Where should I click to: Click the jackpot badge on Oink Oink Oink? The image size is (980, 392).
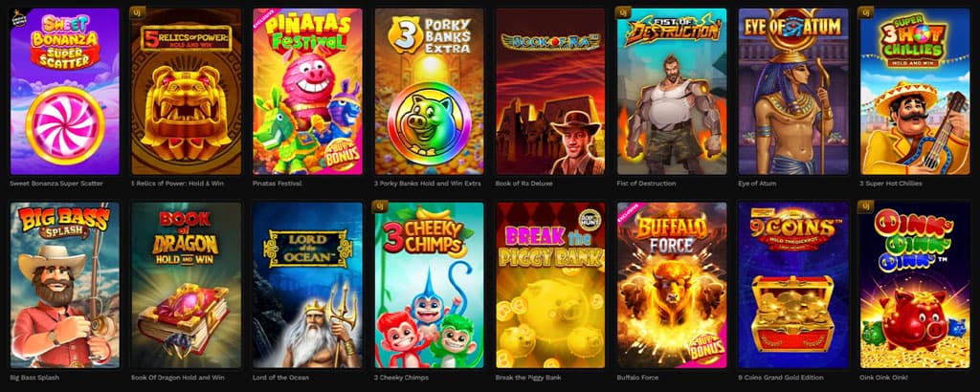[866, 207]
